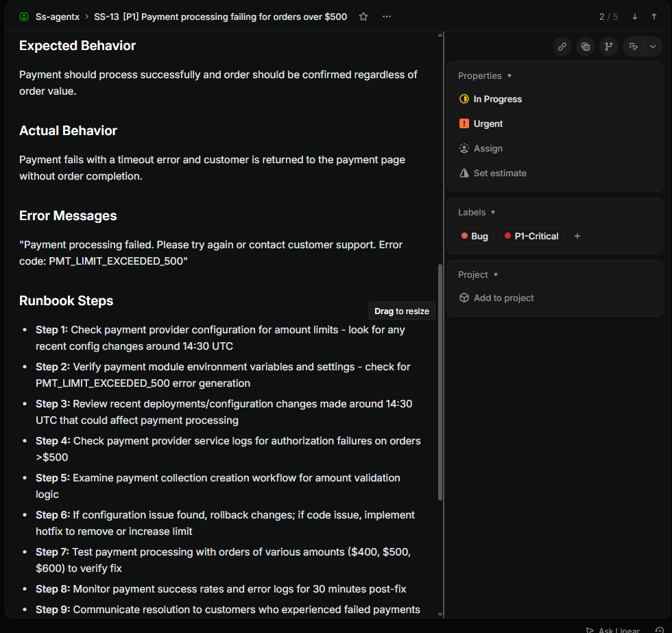Star this issue as favorite
Viewport: 672px width, 633px height.
pyautogui.click(x=363, y=16)
